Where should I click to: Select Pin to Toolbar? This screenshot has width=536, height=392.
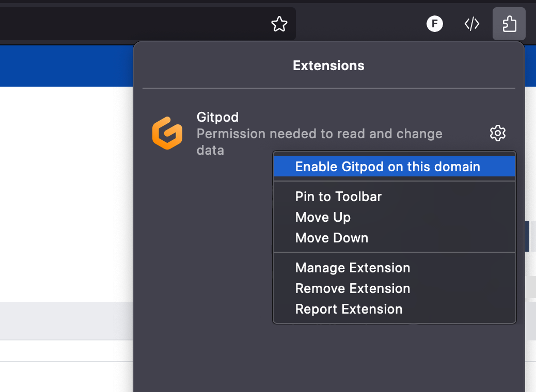coord(338,197)
